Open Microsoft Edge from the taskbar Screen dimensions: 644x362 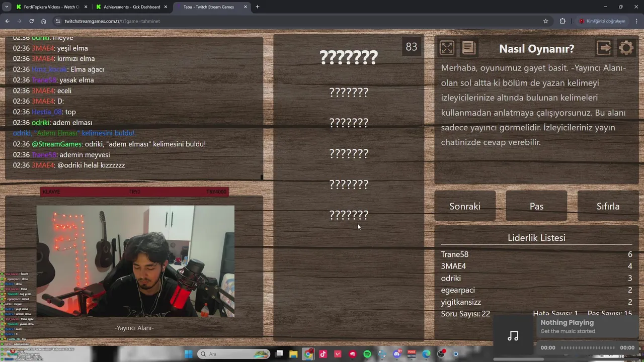point(426,354)
